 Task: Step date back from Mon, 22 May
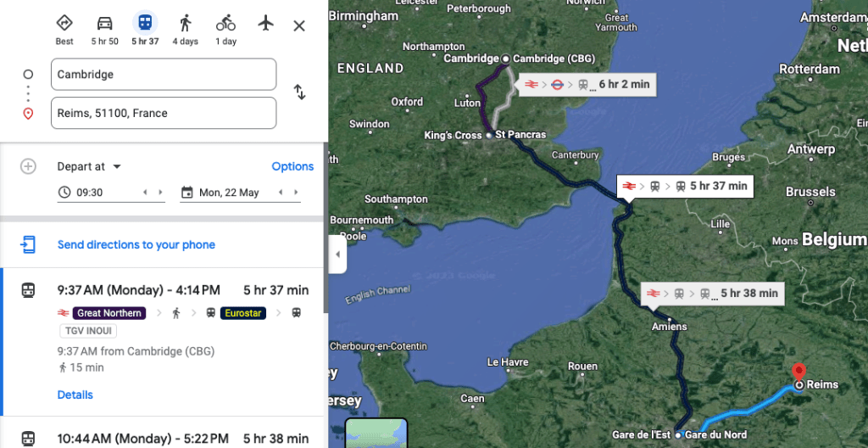[281, 193]
